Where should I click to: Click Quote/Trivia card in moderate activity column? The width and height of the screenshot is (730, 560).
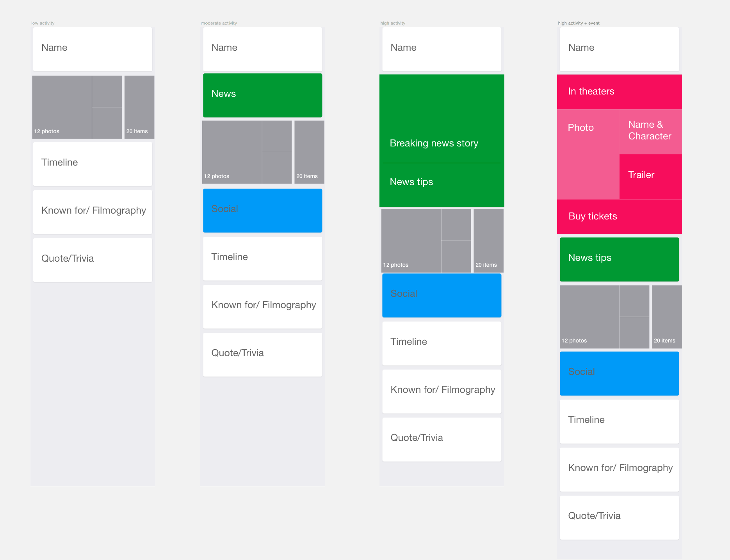pos(263,355)
